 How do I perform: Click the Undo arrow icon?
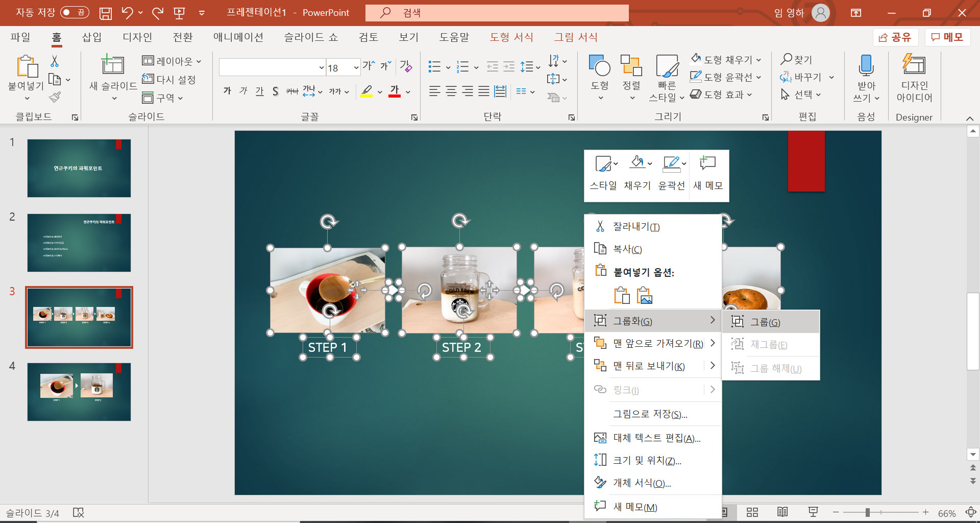pos(127,13)
